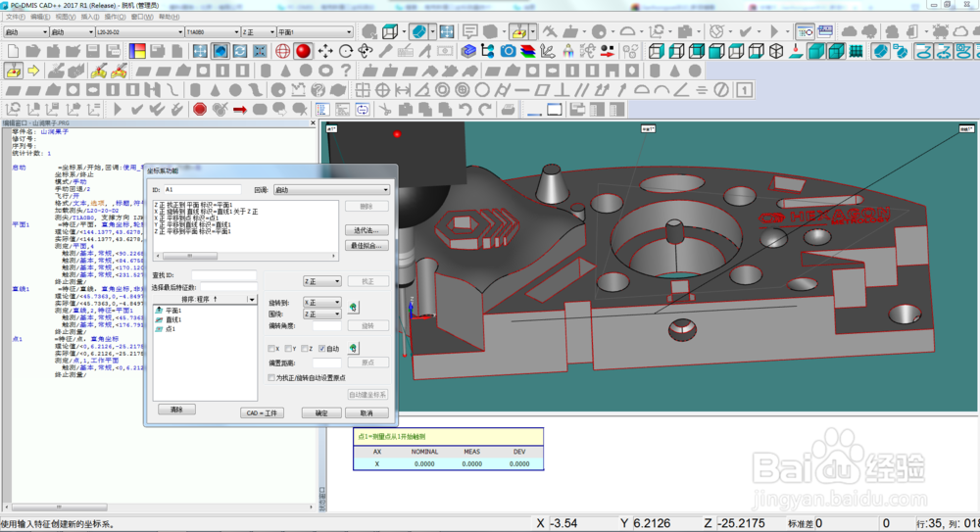This screenshot has height=532, width=980.
Task: Click the four-way move arrows icon
Action: pos(325,51)
